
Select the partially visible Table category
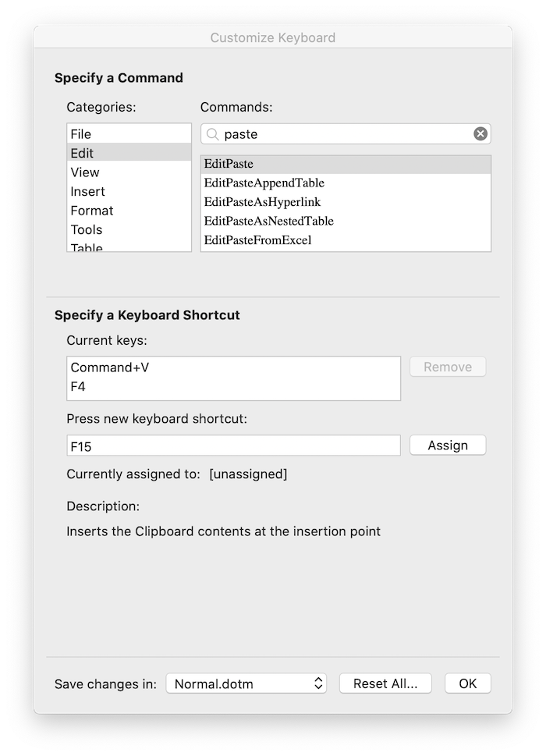pyautogui.click(x=129, y=246)
